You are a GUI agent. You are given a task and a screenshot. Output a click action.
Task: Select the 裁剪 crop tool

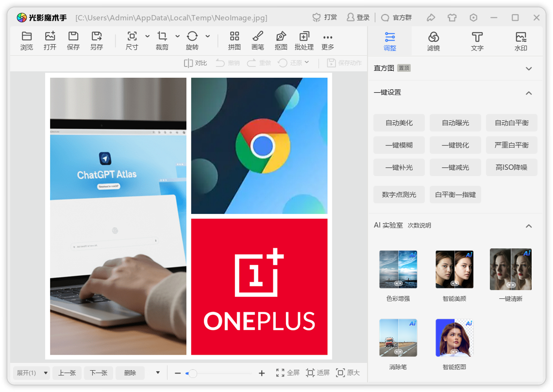[x=162, y=41]
